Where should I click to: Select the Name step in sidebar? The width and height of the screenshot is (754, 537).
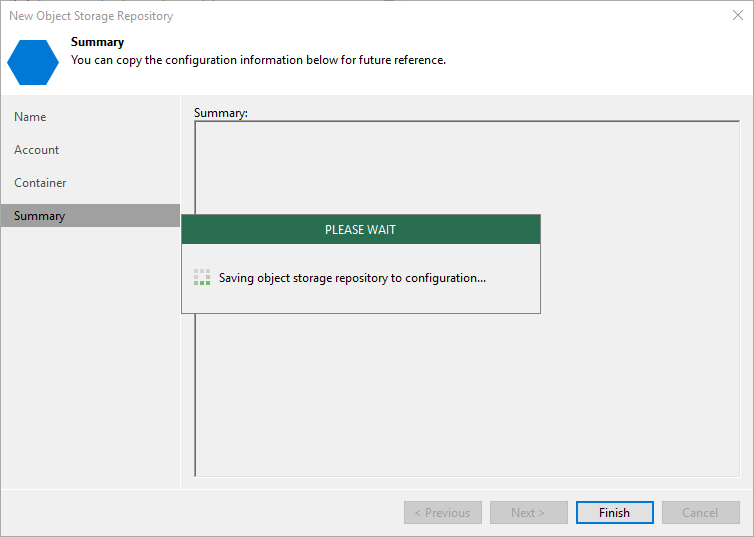point(30,117)
